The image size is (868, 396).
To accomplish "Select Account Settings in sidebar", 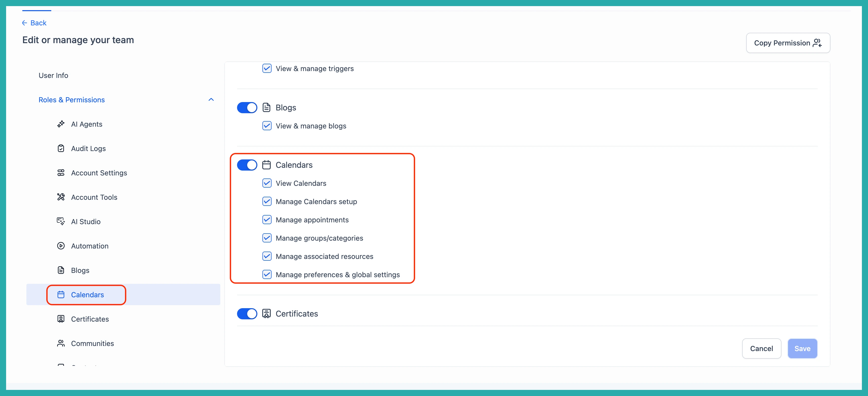I will click(x=99, y=173).
